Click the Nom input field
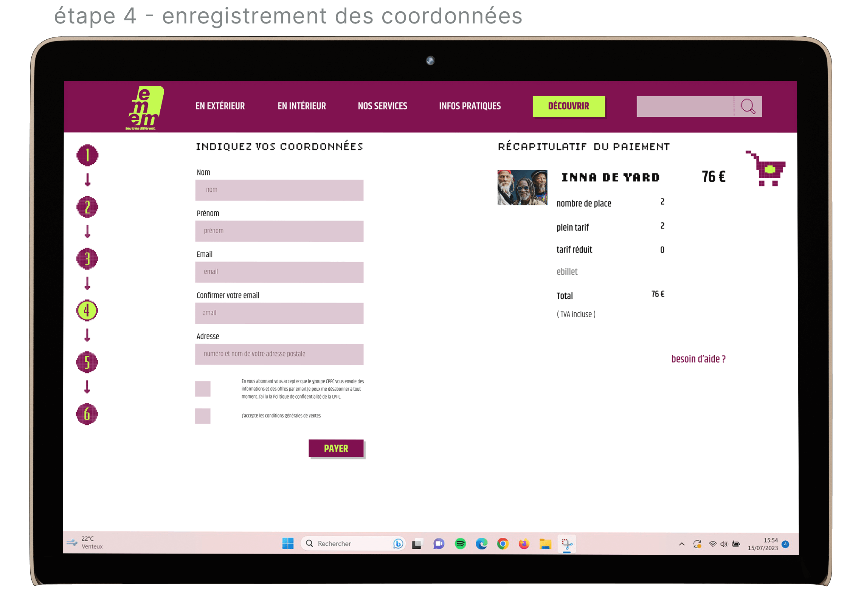Screen dimensions: 861x616 [279, 190]
